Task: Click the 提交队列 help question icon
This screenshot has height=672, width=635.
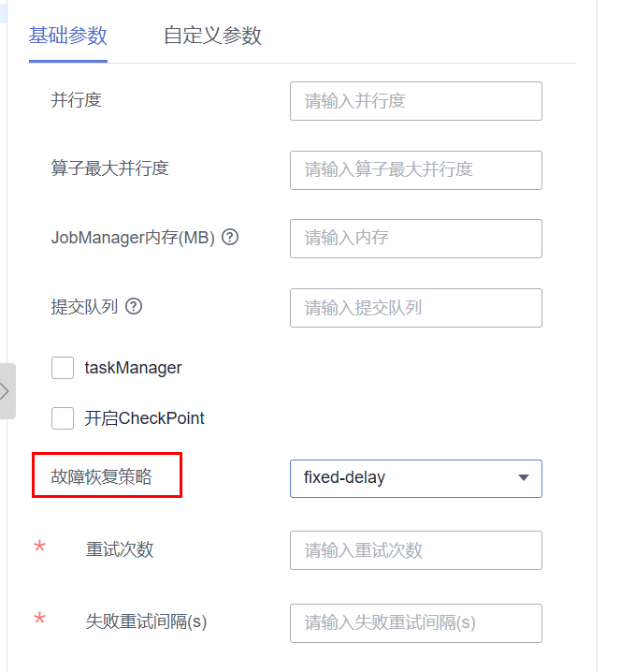Action: pos(134,306)
